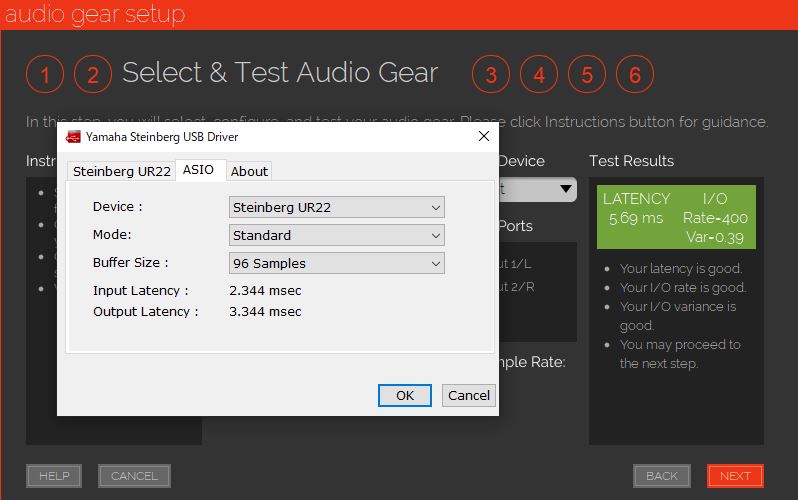Click the orange NEXT button
Screen dimensions: 798x500
tap(735, 476)
